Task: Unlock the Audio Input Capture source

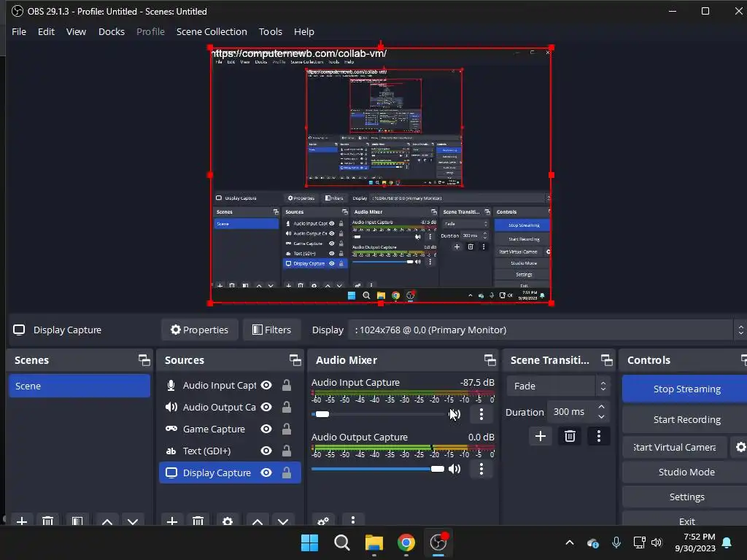Action: click(x=286, y=385)
